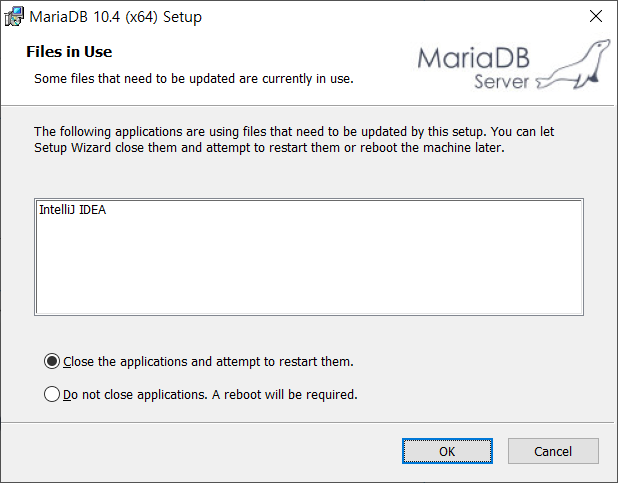Close the MariaDB Setup dialog window

pyautogui.click(x=596, y=16)
